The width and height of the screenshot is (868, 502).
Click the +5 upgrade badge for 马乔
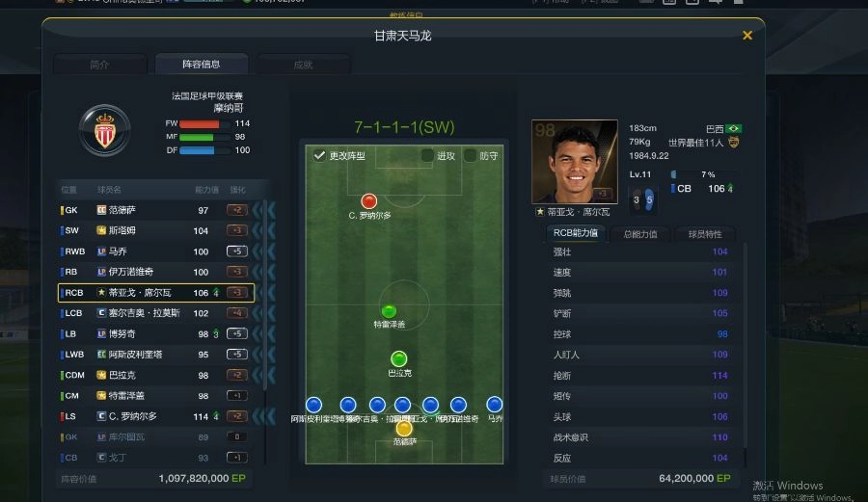237,251
